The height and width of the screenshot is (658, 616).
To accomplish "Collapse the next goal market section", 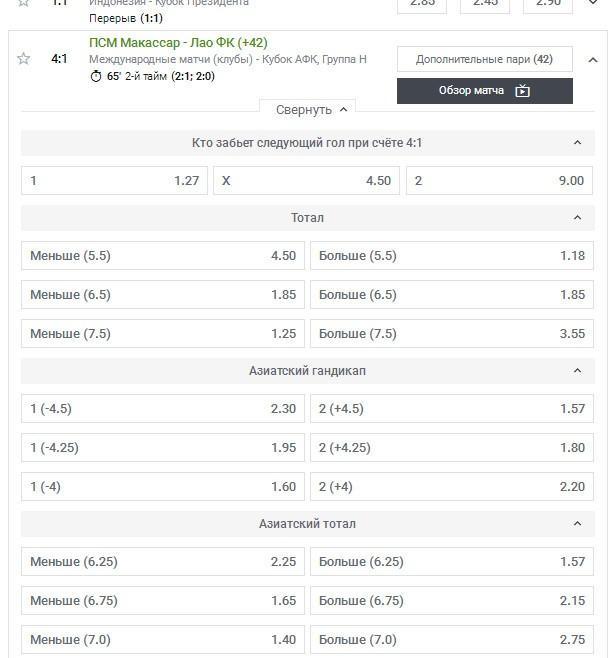I will (577, 143).
